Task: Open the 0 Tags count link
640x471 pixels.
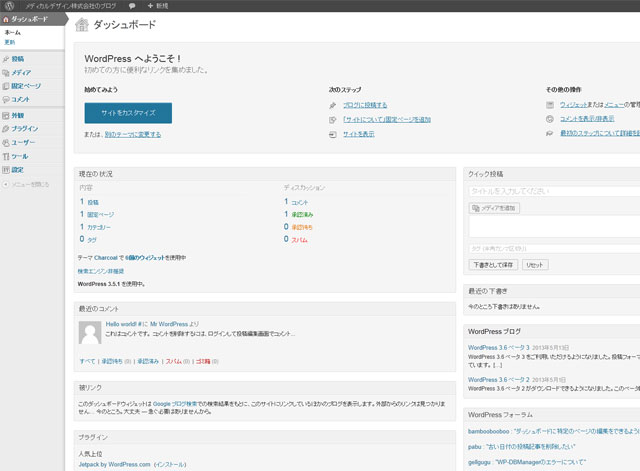Action: point(88,240)
